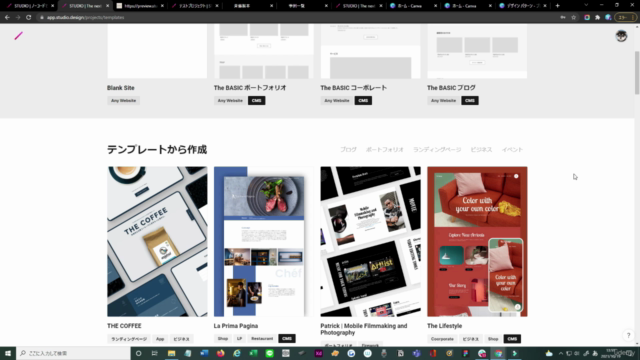Select The BASIC ポートフォリオ thumbnail

pos(264,51)
